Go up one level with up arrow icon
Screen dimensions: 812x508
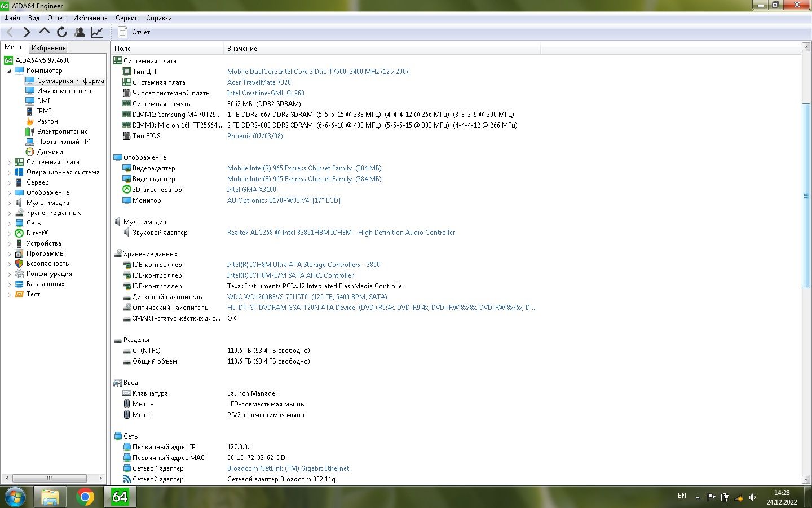(x=44, y=32)
